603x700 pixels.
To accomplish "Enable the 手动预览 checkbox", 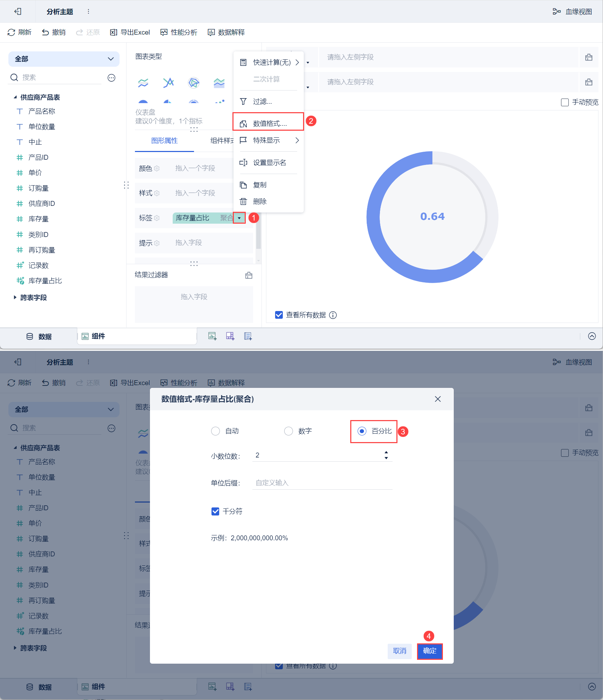I will coord(565,102).
